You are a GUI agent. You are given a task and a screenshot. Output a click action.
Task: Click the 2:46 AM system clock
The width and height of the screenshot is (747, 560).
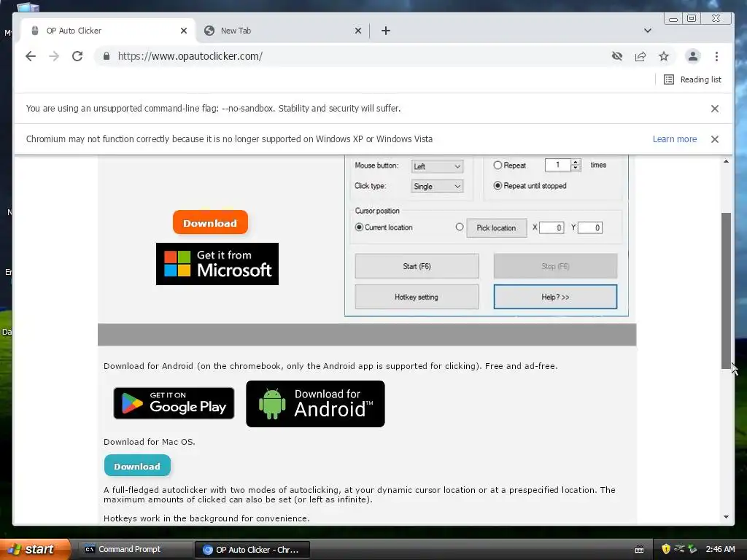tap(720, 549)
